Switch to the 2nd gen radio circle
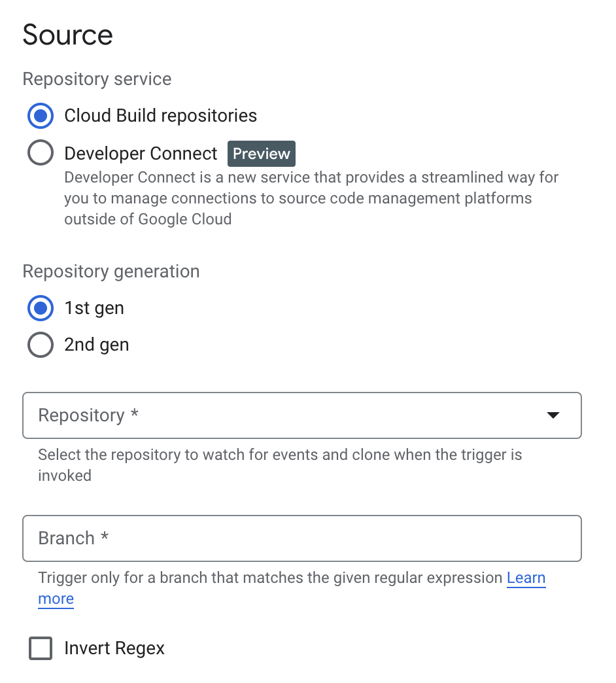 click(x=41, y=345)
